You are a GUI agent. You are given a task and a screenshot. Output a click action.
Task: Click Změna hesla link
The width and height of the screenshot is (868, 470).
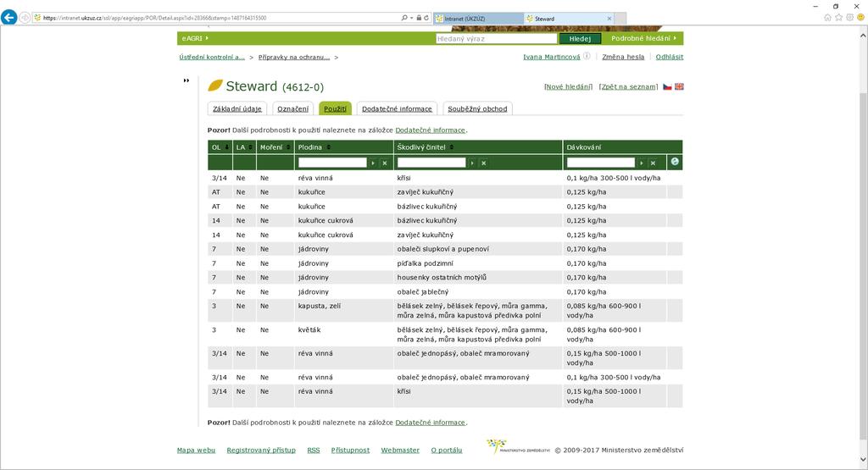(x=623, y=57)
